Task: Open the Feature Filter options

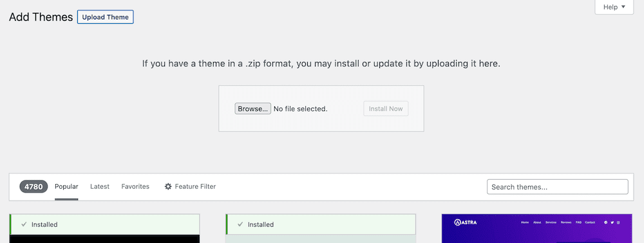Action: pyautogui.click(x=190, y=186)
